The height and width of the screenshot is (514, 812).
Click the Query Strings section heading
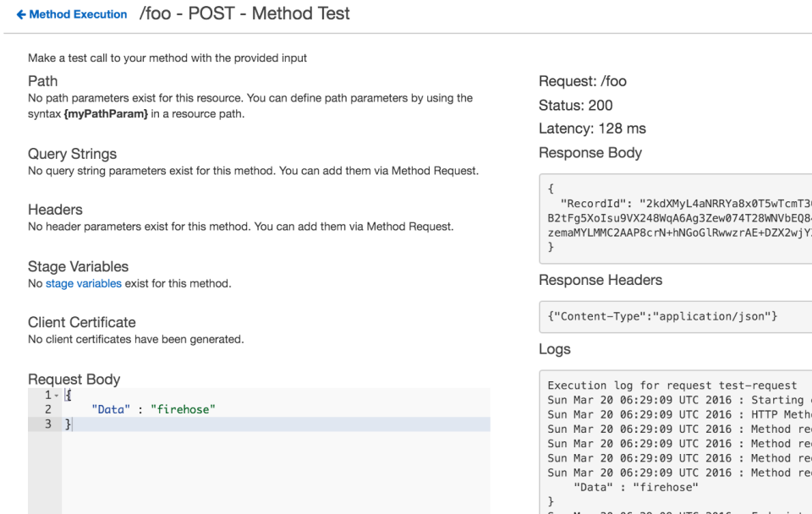point(74,154)
